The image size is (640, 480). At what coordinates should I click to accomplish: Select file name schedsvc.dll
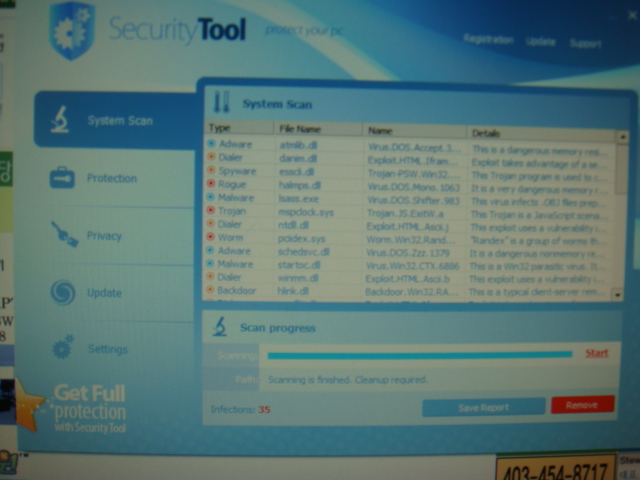click(x=303, y=252)
